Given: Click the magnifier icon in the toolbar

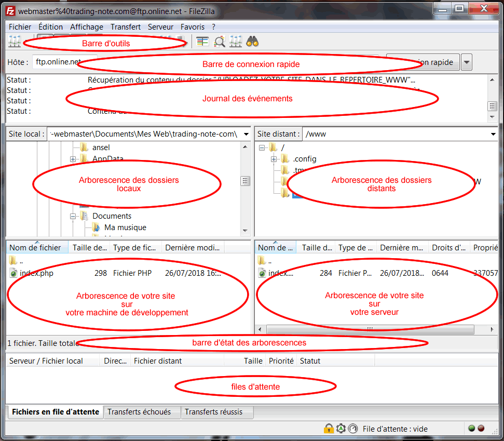Looking at the screenshot, I should 220,42.
